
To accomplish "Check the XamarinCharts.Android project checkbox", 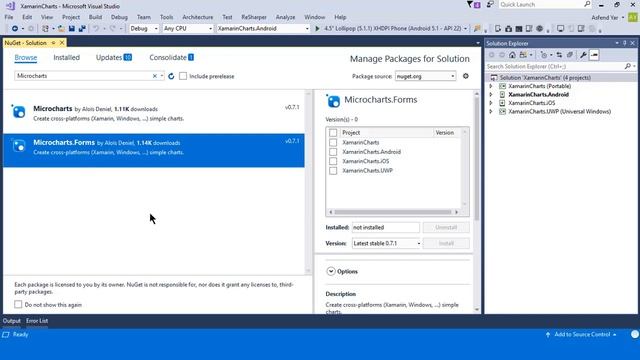I will point(333,152).
